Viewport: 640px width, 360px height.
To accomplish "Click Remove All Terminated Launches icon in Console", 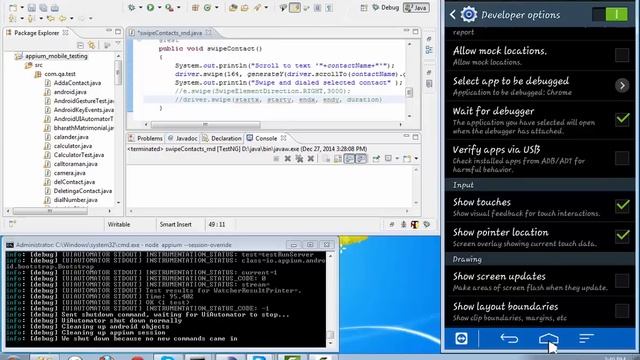I will pos(299,158).
